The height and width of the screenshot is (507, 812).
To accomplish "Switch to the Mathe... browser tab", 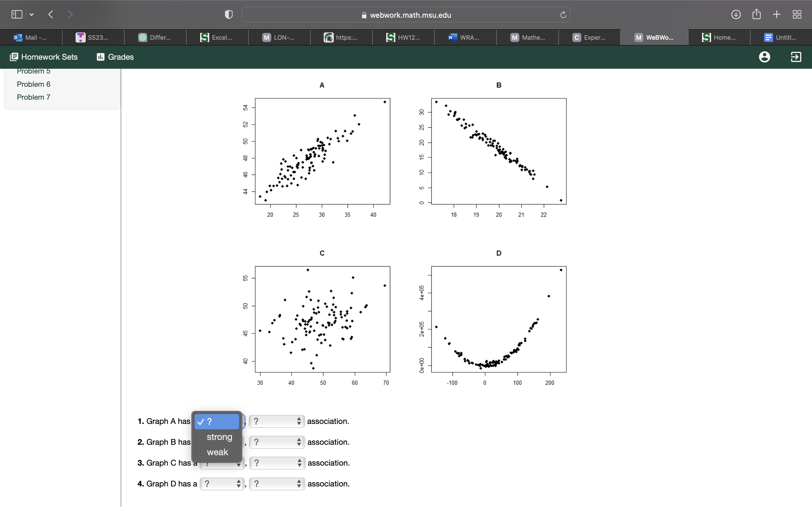I will 527,37.
